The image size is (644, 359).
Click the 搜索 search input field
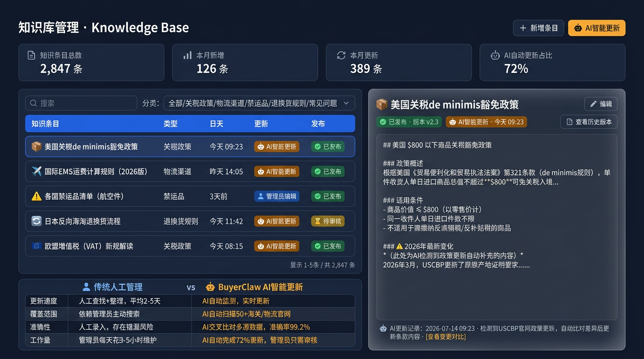click(x=81, y=103)
